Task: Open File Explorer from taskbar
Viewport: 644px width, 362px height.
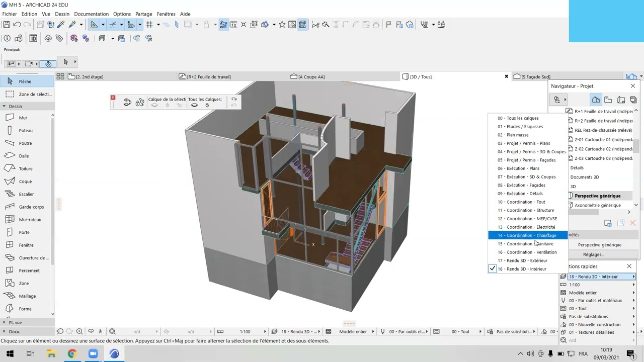Action: (x=51, y=354)
